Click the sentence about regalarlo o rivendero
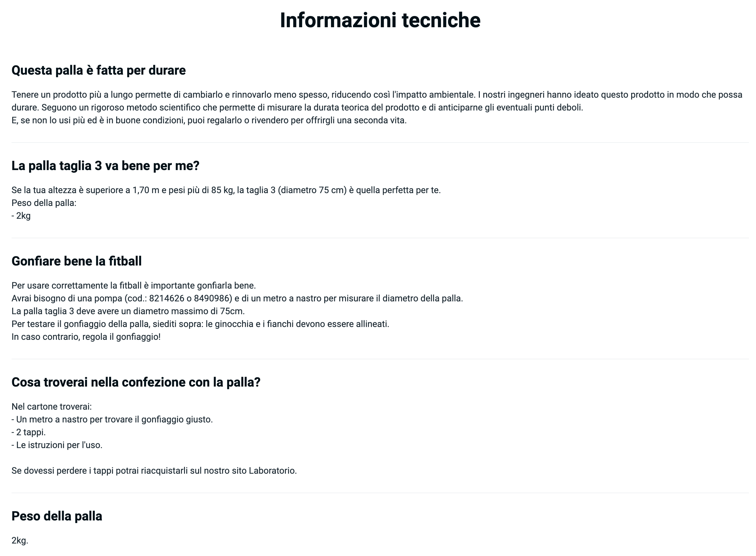 coord(209,120)
